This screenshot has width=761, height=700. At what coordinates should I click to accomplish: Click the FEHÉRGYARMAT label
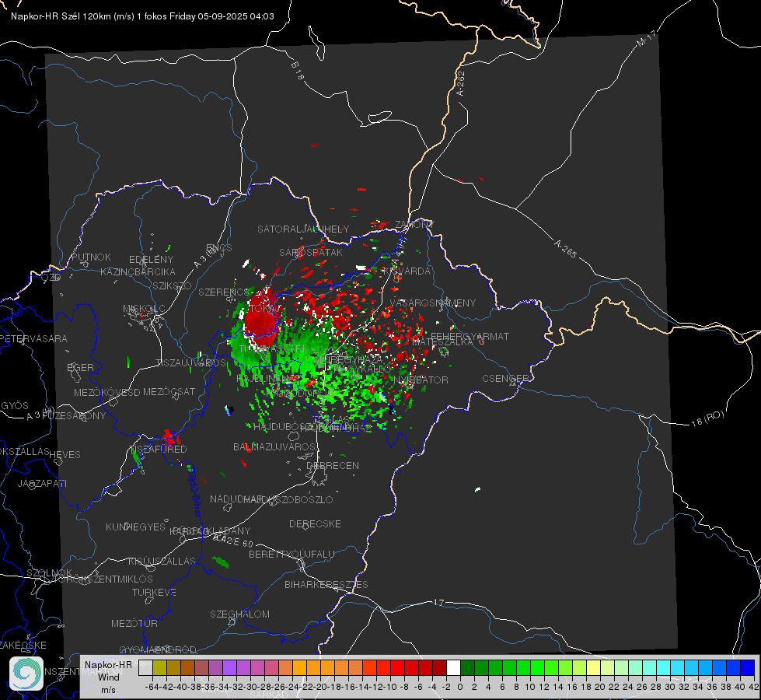tap(470, 336)
